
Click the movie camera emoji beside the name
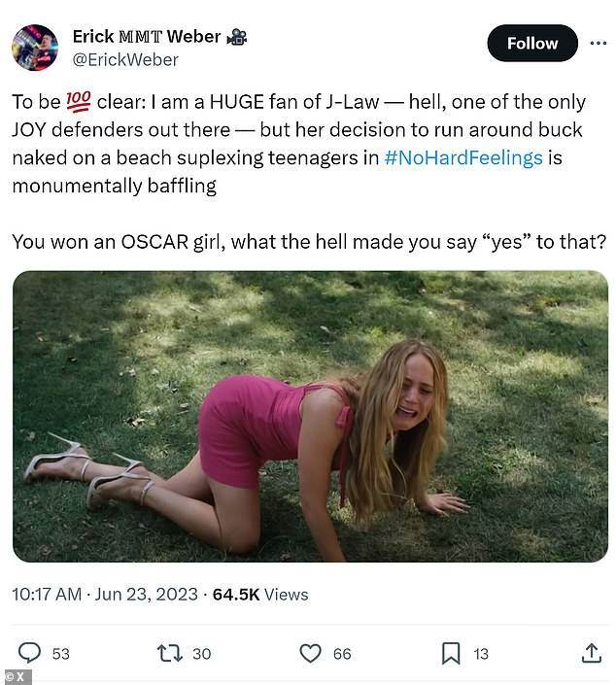pos(237,37)
